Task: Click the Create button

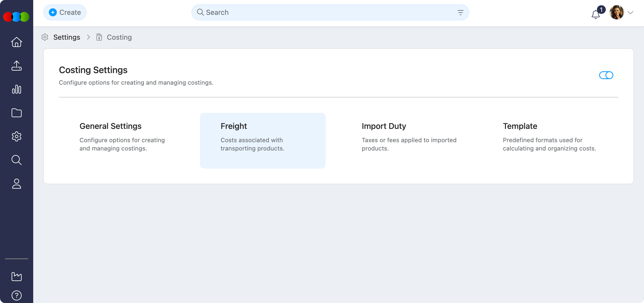Action: [x=65, y=12]
